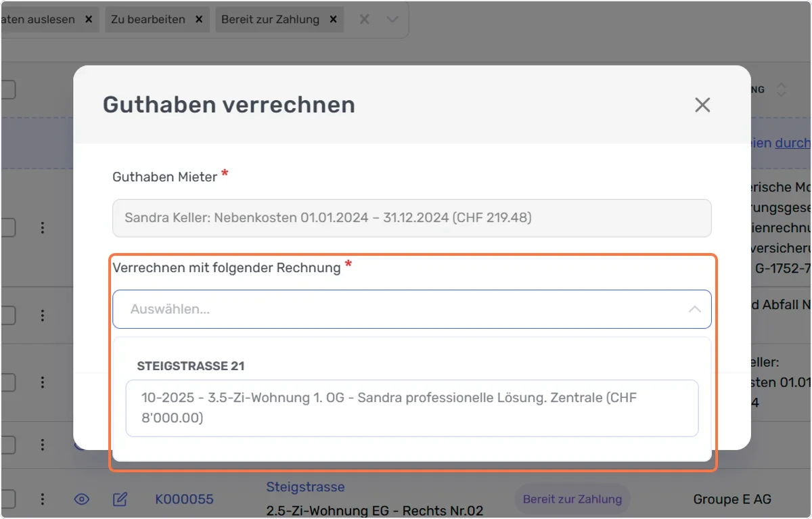Click the 'Guthaben verrechnen' dialog title

tap(229, 105)
